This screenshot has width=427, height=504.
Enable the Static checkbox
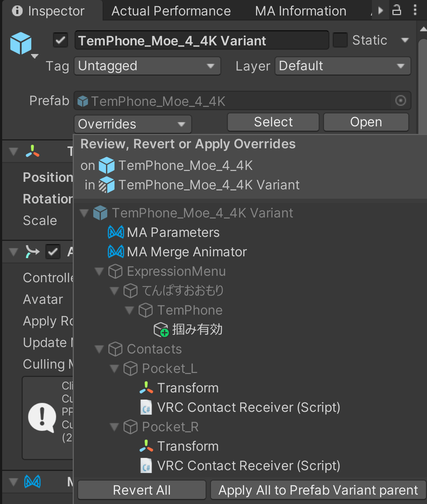[x=340, y=40]
